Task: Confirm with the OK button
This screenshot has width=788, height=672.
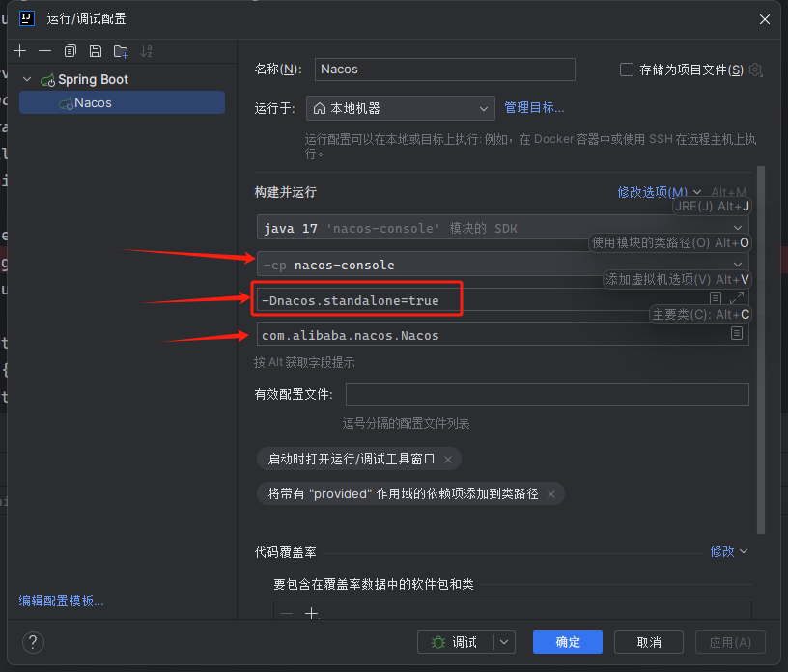Action: coord(568,642)
